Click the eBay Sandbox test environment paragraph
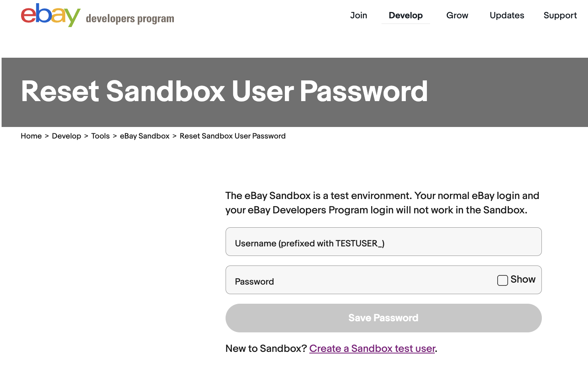This screenshot has width=588, height=367. pos(382,203)
